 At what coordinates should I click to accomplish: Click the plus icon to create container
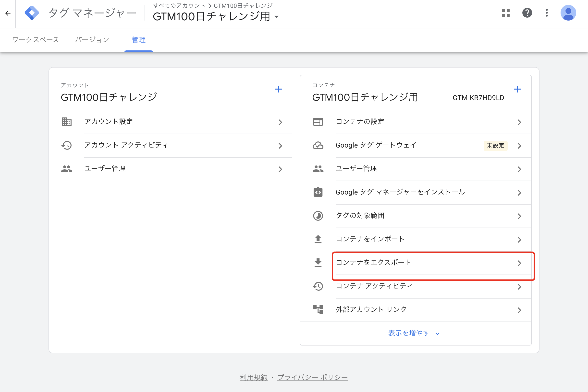[x=517, y=89]
